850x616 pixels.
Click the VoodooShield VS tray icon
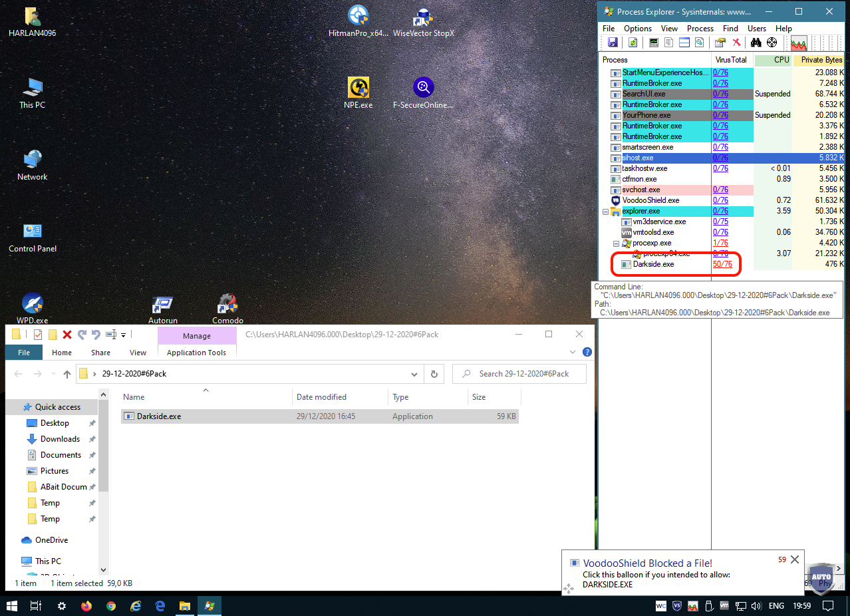click(x=677, y=606)
